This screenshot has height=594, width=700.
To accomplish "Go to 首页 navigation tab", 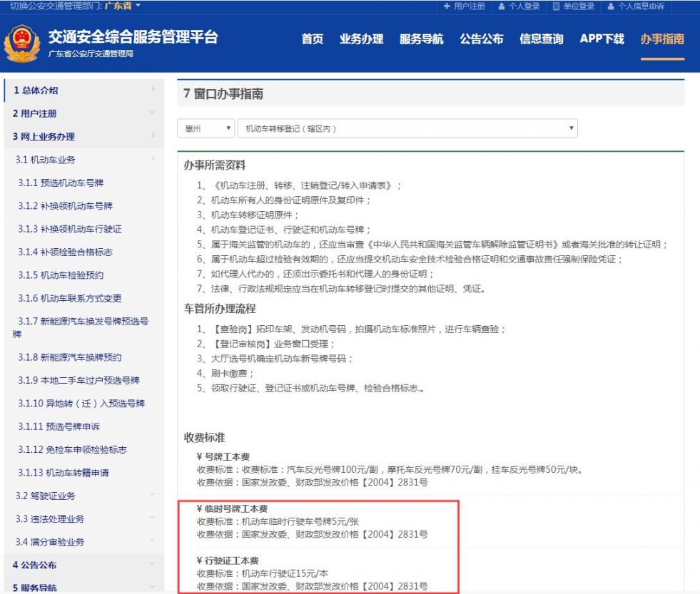I will click(x=313, y=39).
